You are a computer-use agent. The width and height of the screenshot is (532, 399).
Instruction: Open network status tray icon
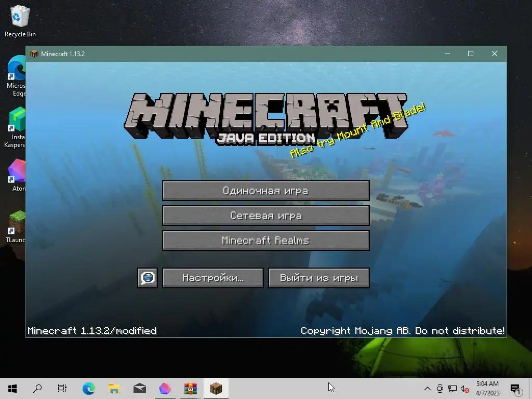pos(453,389)
